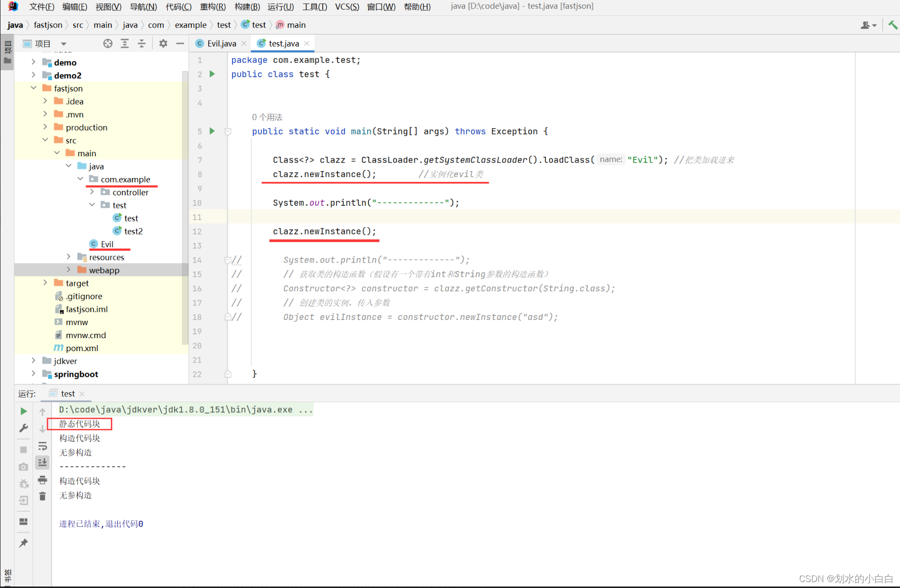The image size is (900, 588).
Task: Expand the production folder
Action: [x=45, y=127]
